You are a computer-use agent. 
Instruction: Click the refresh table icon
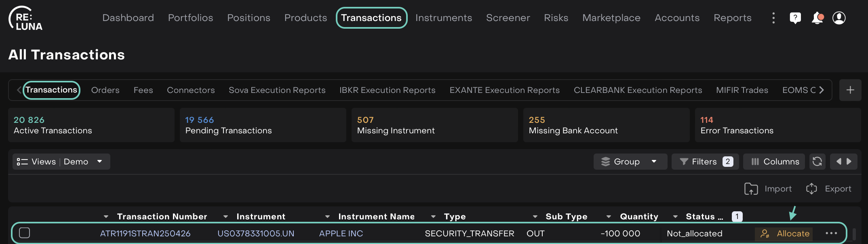tap(817, 162)
